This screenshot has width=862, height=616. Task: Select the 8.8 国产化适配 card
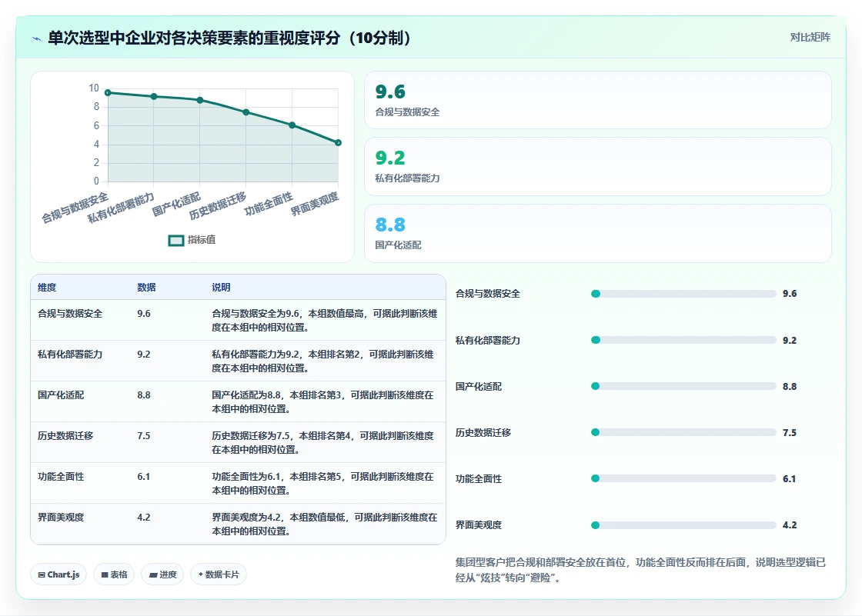tap(597, 234)
